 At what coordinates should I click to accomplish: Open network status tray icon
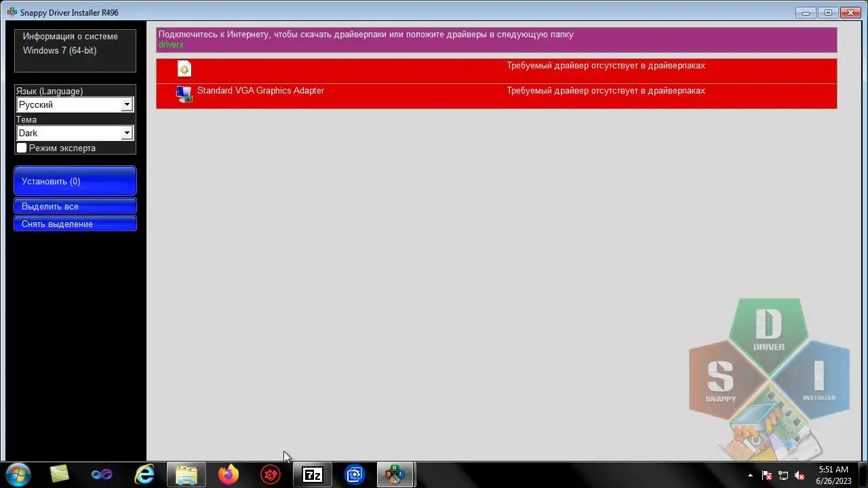point(783,475)
